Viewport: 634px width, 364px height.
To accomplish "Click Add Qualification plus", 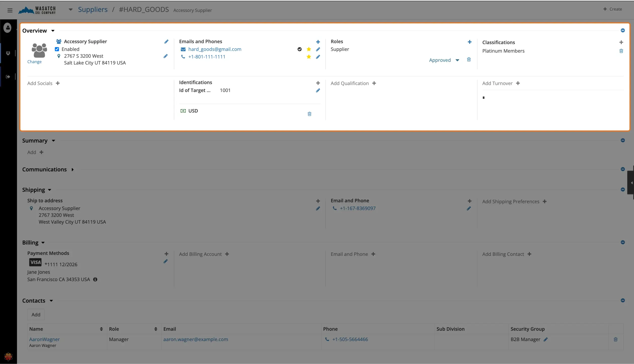I will (374, 83).
